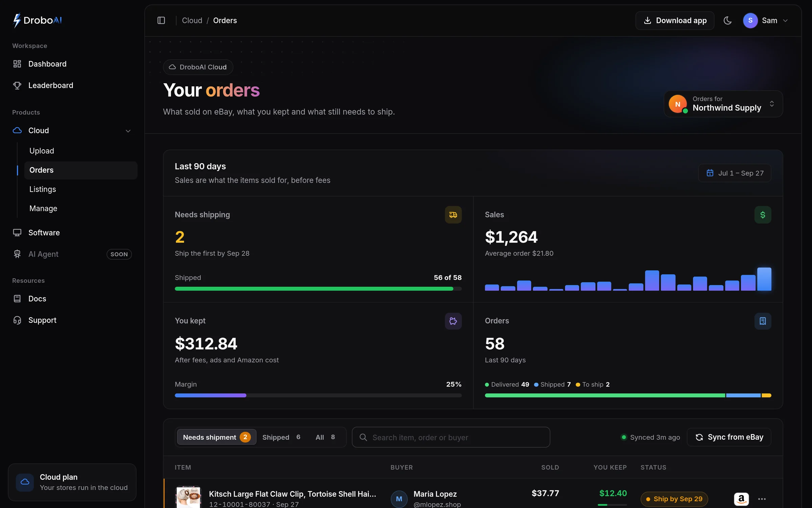The image size is (812, 508).
Task: Click the AI Agent robot icon
Action: tap(17, 254)
